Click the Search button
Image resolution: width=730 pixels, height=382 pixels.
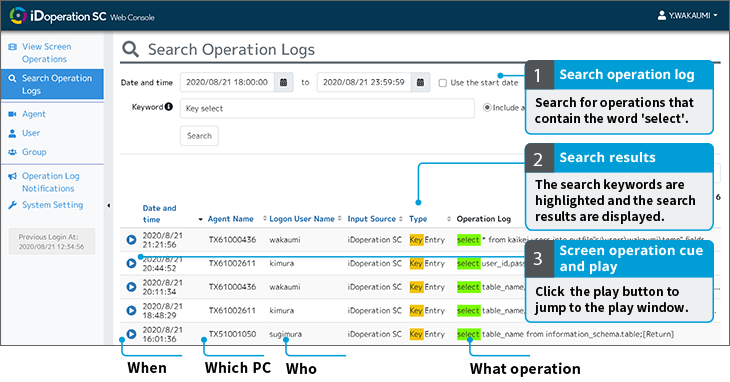coord(199,136)
